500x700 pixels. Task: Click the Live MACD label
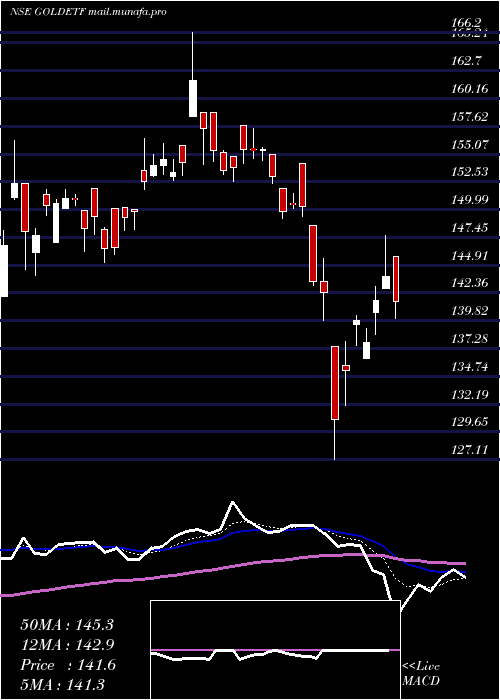click(x=421, y=674)
